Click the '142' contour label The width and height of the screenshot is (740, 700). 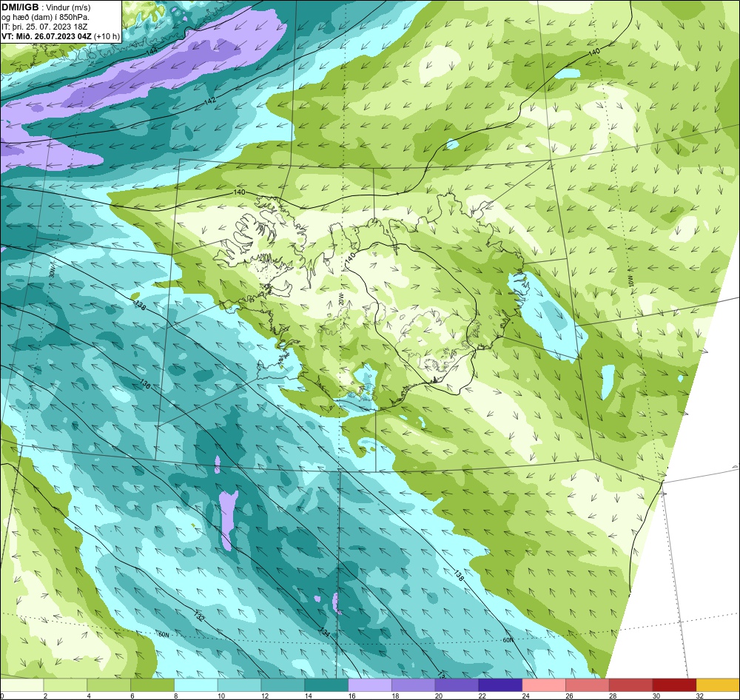coord(210,101)
